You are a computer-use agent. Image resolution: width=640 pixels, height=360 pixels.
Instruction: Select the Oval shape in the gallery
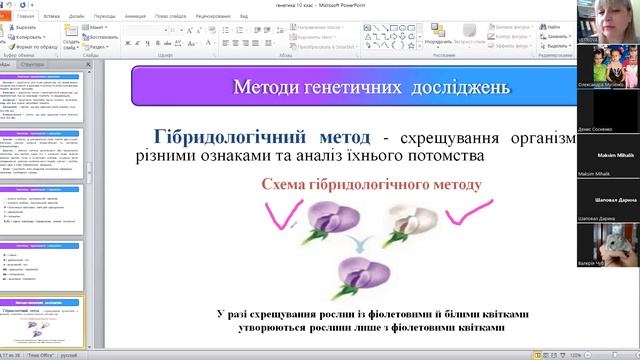[402, 28]
